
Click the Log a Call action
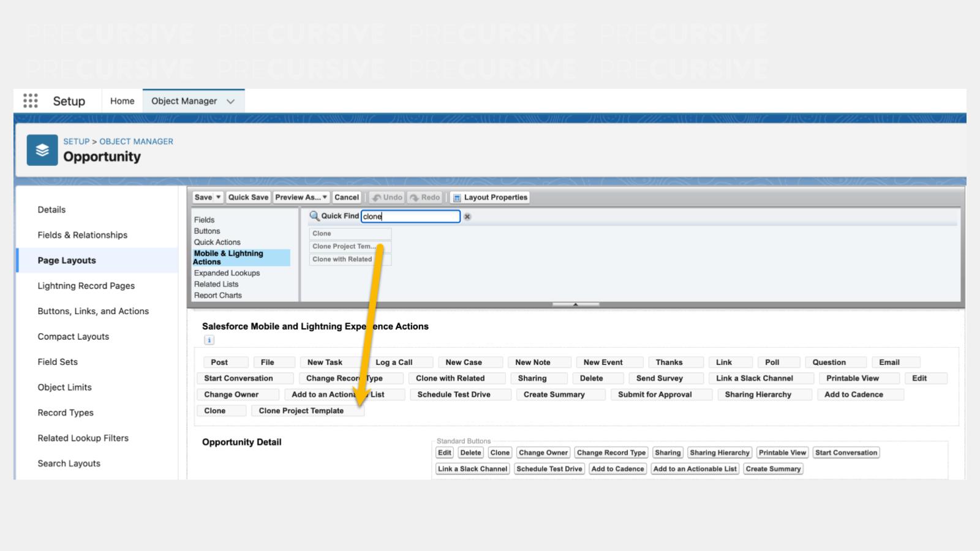401,362
